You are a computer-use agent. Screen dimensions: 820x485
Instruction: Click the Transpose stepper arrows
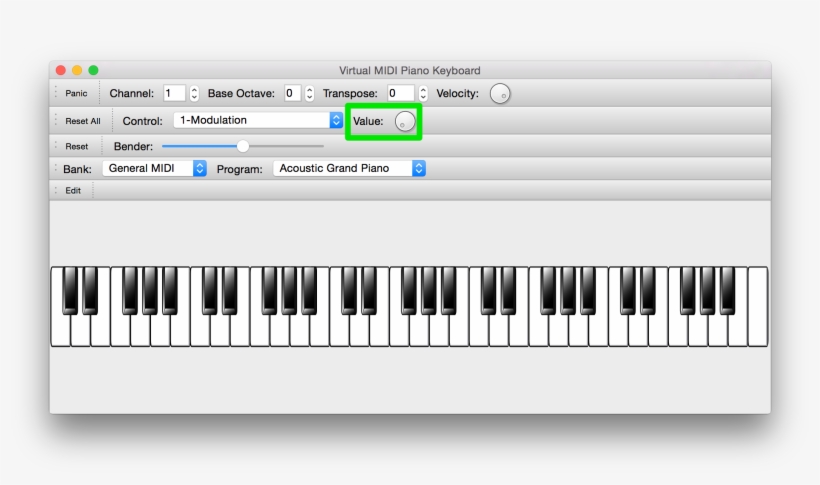[x=423, y=93]
